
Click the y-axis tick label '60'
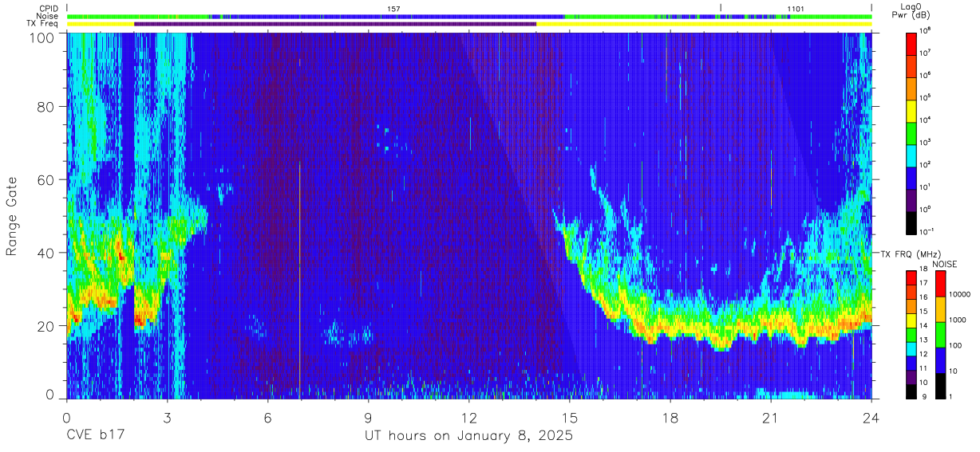tap(46, 179)
